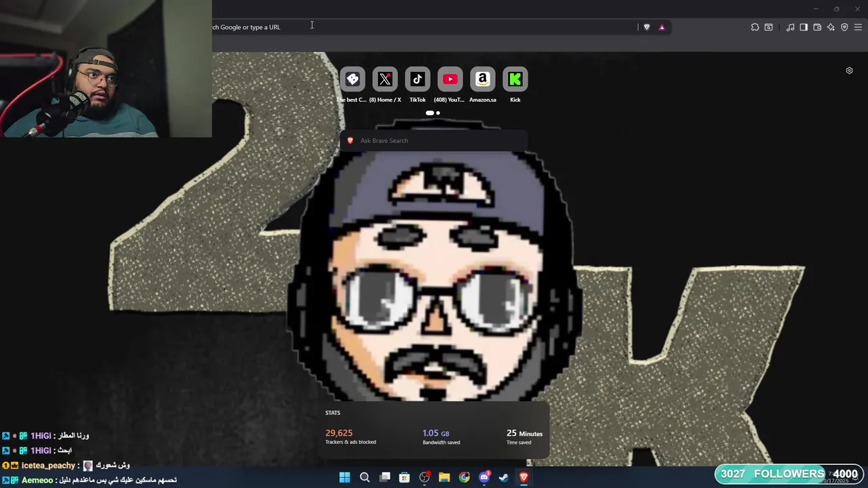Open the Brave main hamburger menu

pyautogui.click(x=858, y=27)
